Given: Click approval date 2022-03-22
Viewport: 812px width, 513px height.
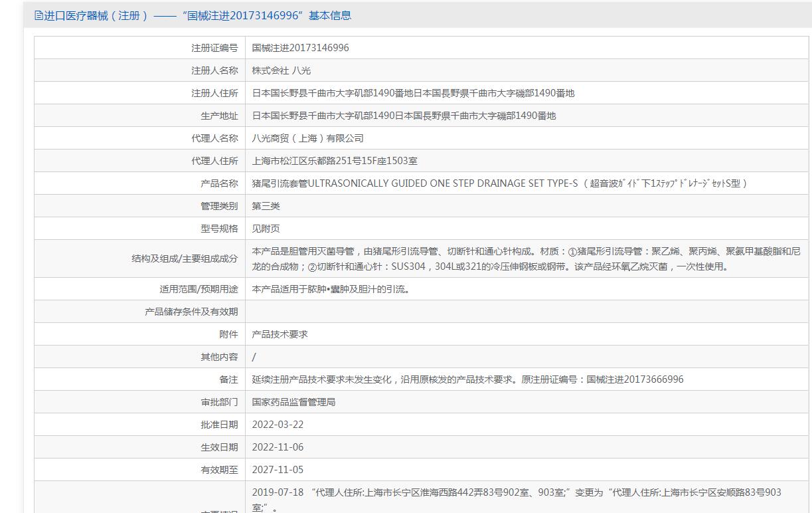Looking at the screenshot, I should pyautogui.click(x=278, y=425).
